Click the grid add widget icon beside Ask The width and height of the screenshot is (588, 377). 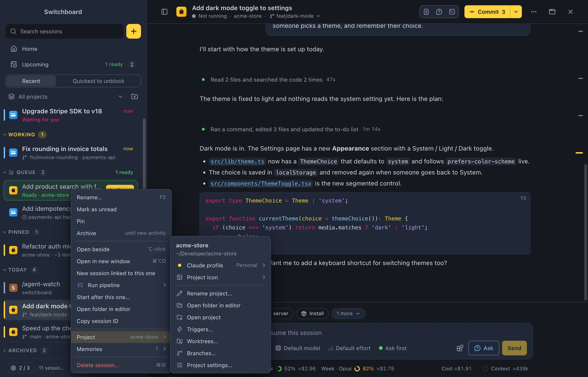460,348
